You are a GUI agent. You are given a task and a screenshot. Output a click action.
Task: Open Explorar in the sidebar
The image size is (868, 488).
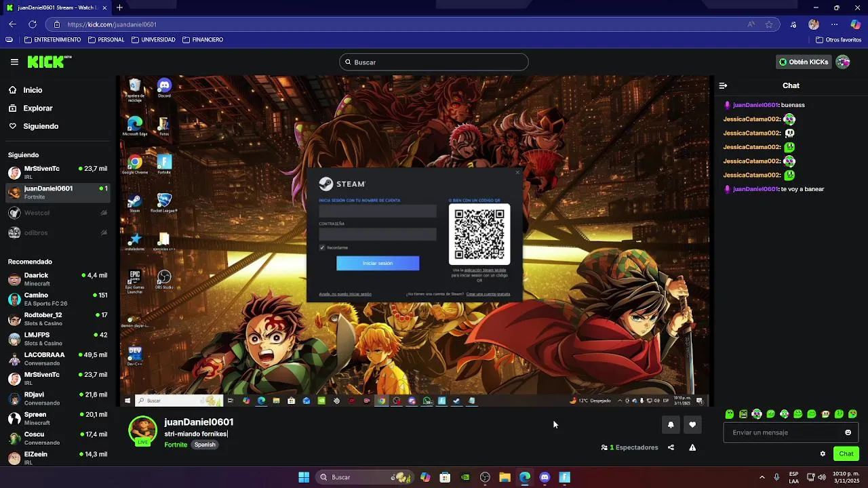pyautogui.click(x=58, y=108)
